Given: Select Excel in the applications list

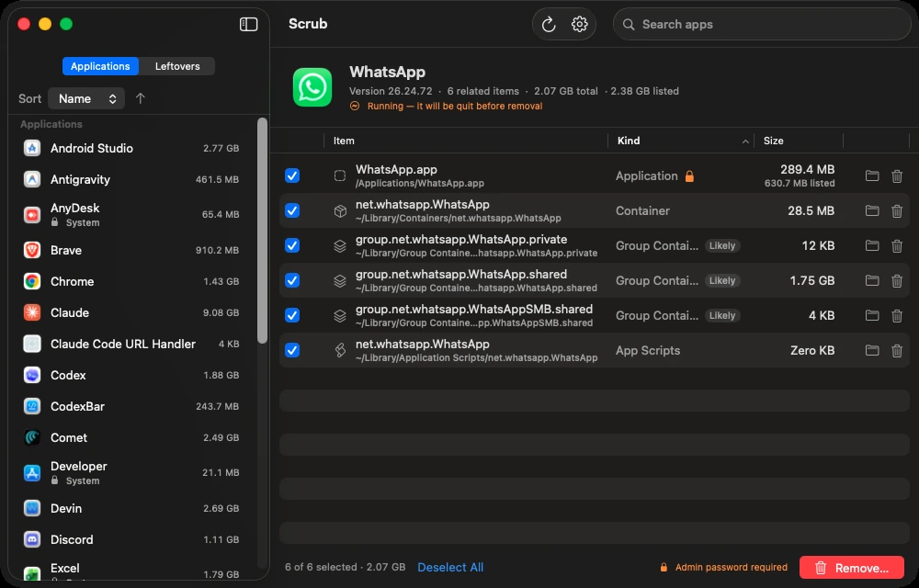Looking at the screenshot, I should [x=132, y=571].
